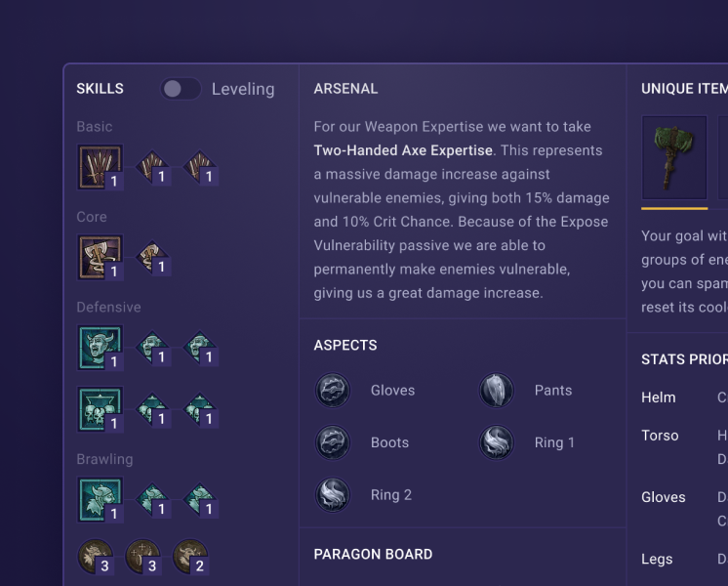Select the Core axe skill icon

coord(100,258)
